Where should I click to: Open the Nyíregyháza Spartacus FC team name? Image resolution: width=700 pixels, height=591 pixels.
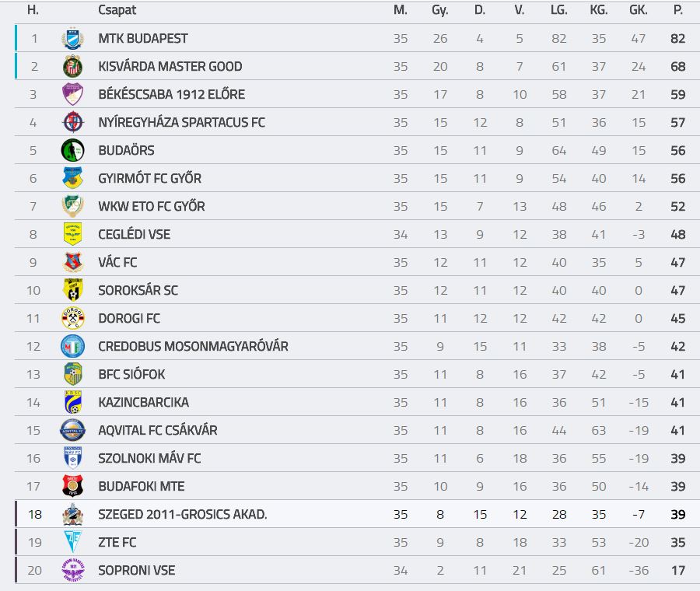(182, 122)
